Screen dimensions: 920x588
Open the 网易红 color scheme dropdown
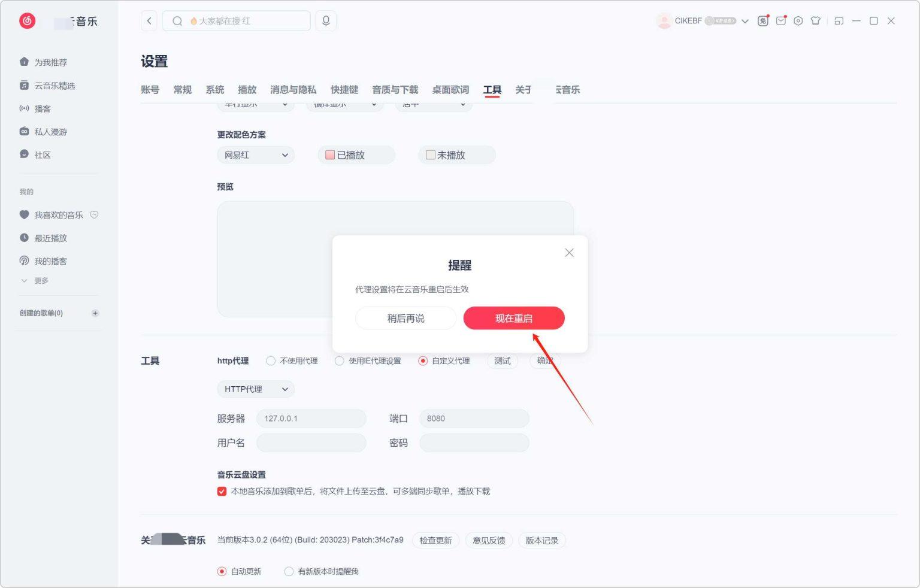coord(256,155)
